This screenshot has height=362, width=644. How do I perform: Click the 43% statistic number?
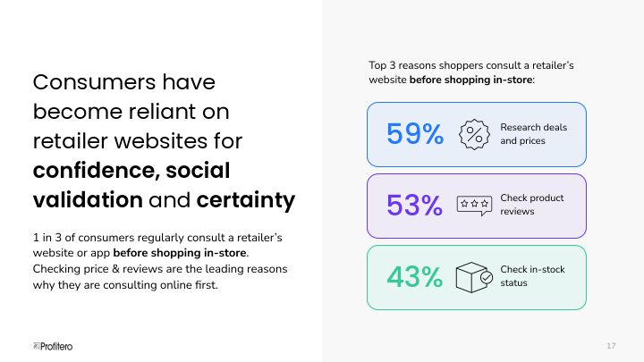click(414, 277)
